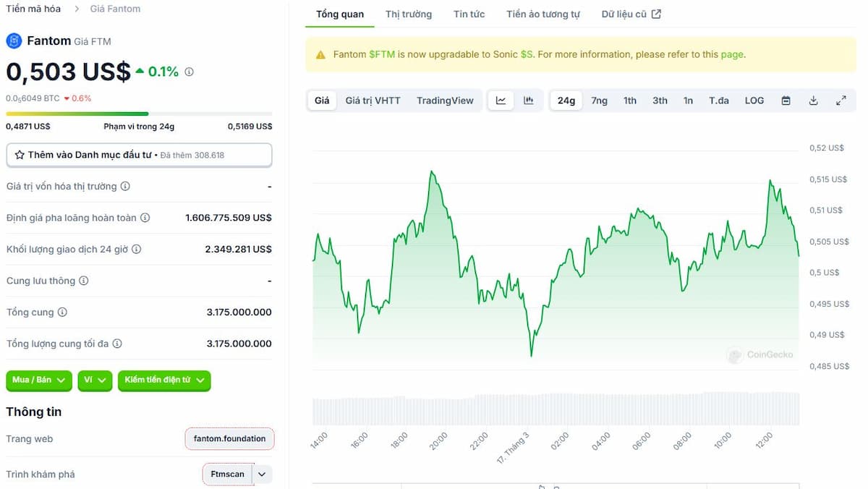Click info icon next to Giá trị vốn hóa thị trường
The height and width of the screenshot is (489, 868).
[125, 187]
